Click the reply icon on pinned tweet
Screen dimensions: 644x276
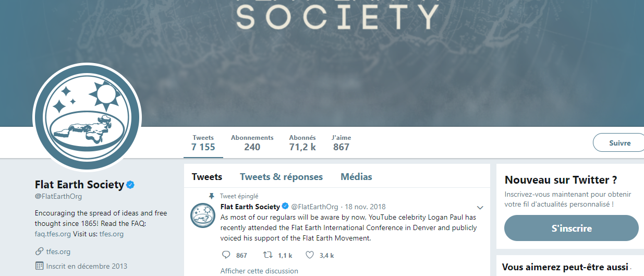(226, 255)
